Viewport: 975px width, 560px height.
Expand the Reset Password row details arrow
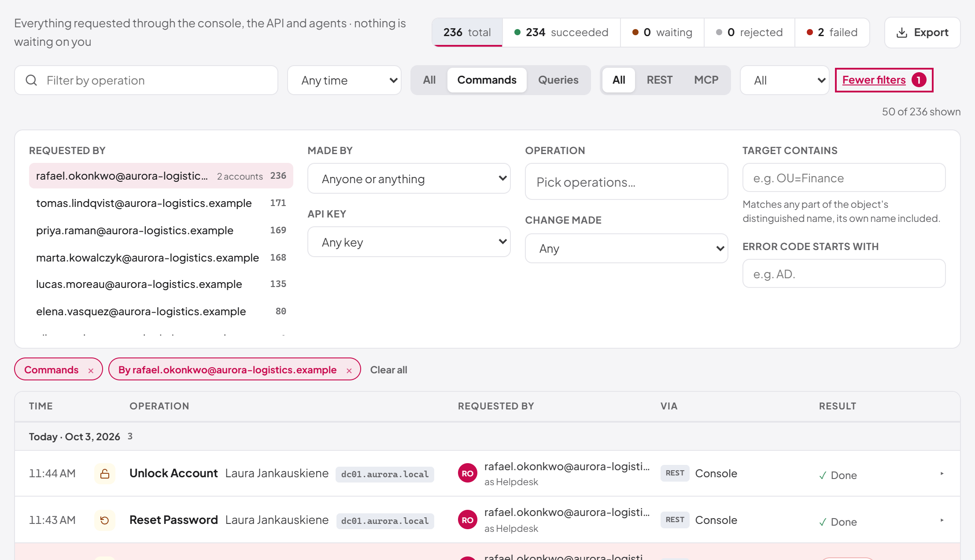(942, 520)
